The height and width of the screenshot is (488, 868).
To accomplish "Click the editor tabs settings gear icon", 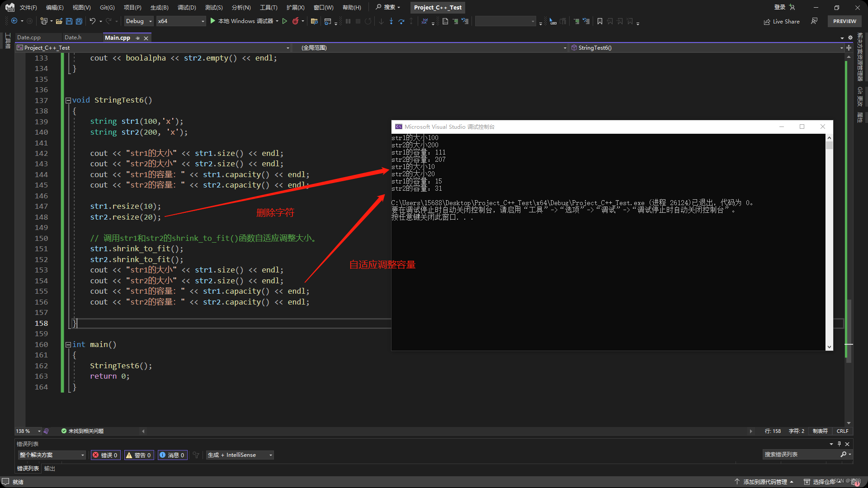I will tap(850, 38).
